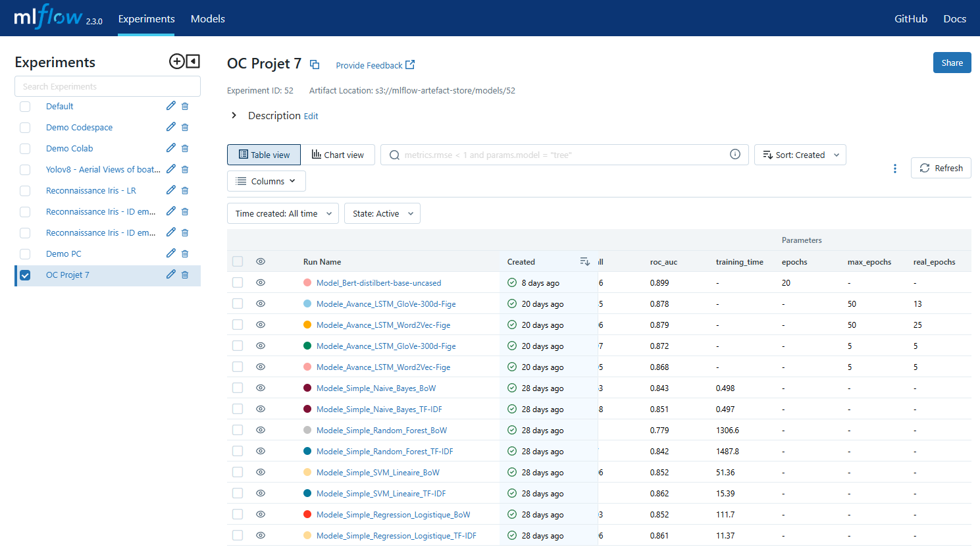The image size is (980, 553).
Task: Open the search filter info icon
Action: [735, 154]
